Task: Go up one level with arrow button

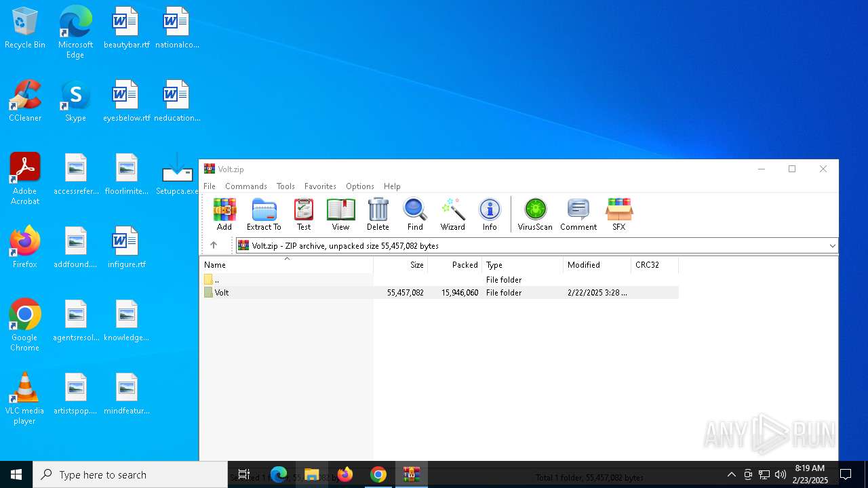Action: pos(214,245)
